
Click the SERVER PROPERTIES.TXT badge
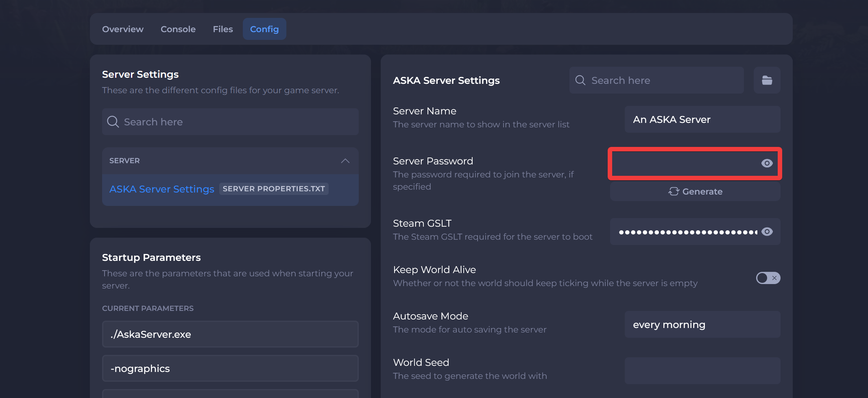tap(274, 189)
